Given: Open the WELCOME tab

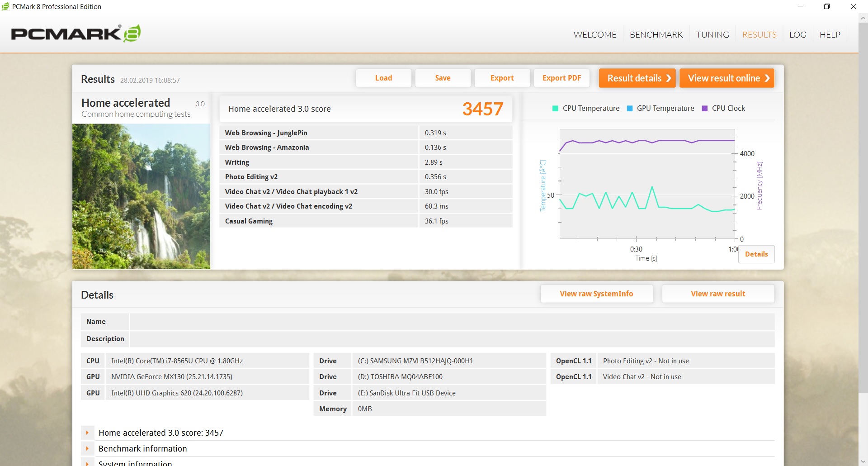Looking at the screenshot, I should [x=595, y=34].
